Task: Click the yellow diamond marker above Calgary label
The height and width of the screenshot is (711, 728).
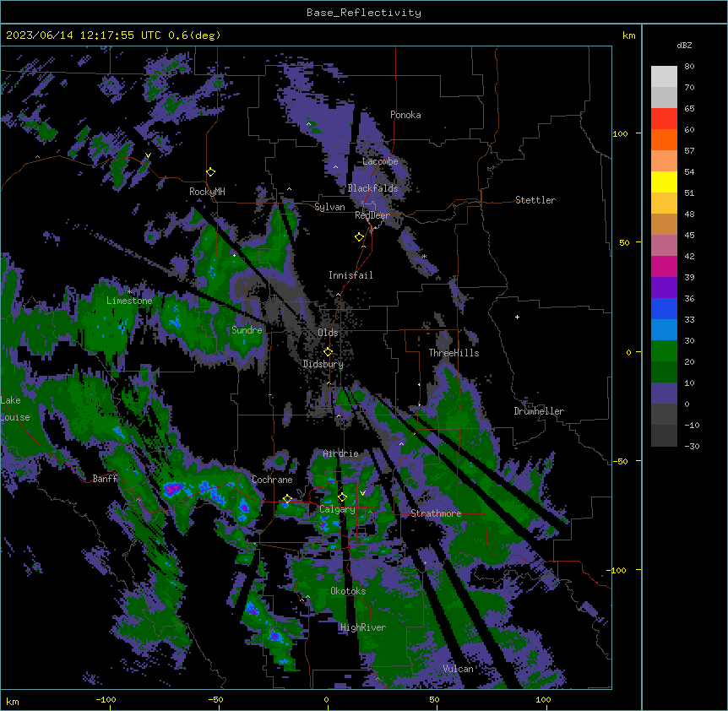Action: pos(342,497)
